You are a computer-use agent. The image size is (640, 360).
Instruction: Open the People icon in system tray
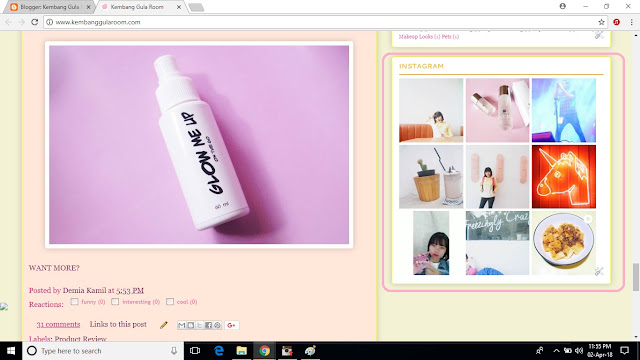(540, 351)
